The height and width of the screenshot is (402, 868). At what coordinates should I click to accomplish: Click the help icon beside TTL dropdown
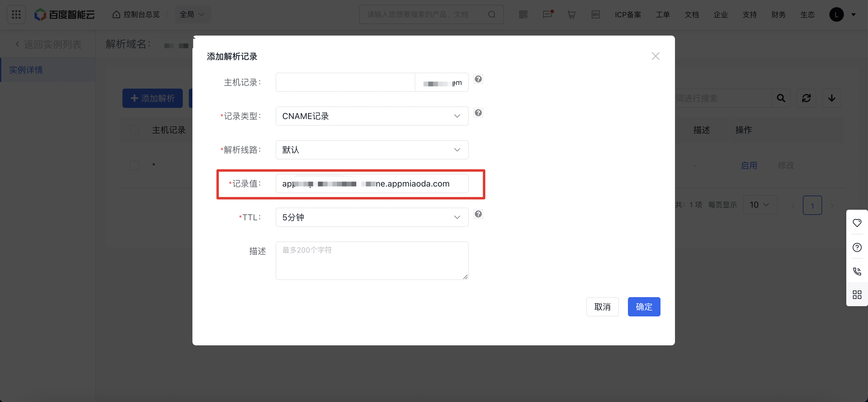(478, 214)
